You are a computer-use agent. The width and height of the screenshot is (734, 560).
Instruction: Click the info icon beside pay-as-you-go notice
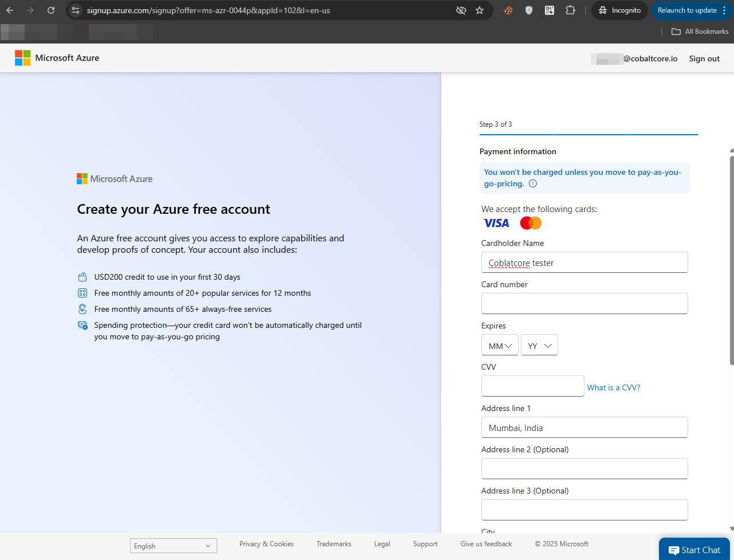click(533, 184)
